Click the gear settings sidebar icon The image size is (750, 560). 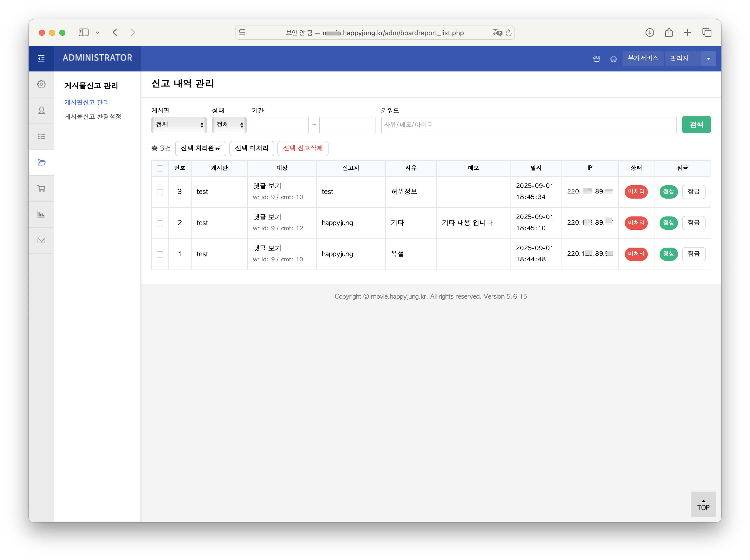coord(41,84)
